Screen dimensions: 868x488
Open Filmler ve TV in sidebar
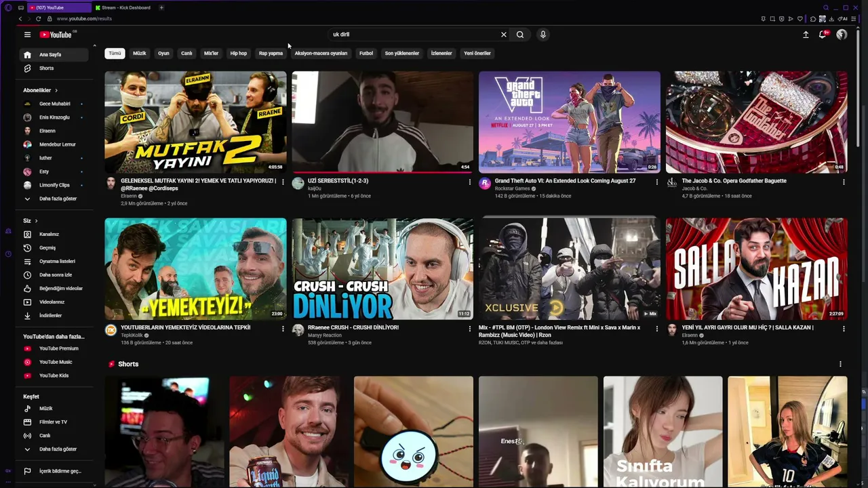[x=54, y=422]
